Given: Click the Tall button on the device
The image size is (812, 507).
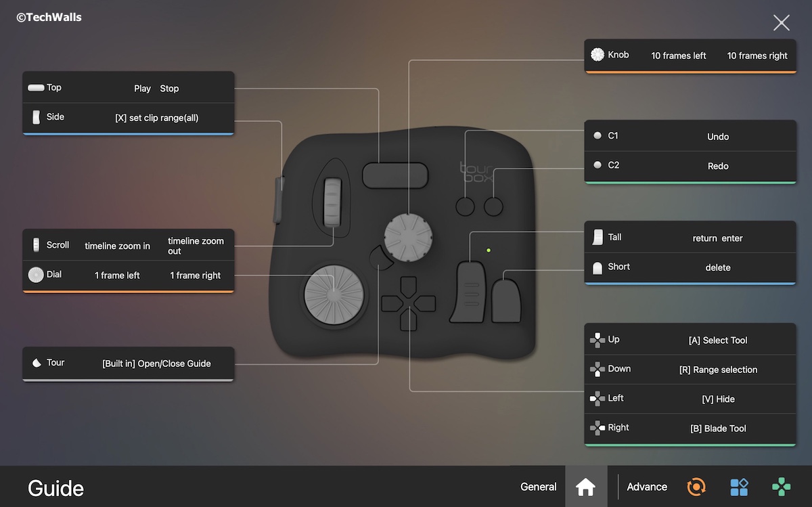Looking at the screenshot, I should coord(468,292).
